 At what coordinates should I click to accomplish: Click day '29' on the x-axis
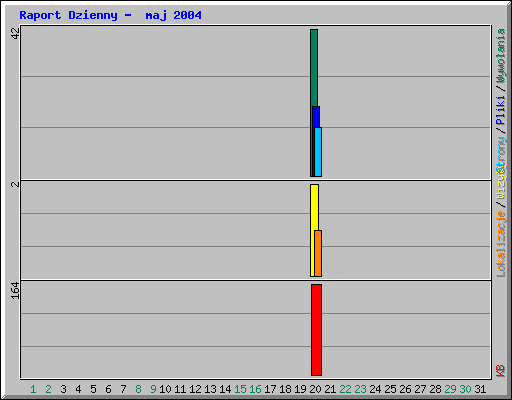tap(450, 389)
